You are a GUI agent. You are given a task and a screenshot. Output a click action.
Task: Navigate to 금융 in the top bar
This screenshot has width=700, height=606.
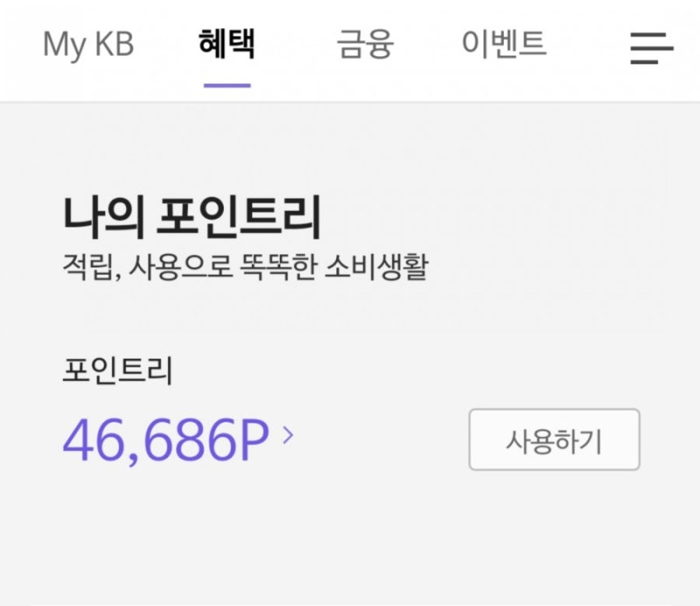point(365,44)
